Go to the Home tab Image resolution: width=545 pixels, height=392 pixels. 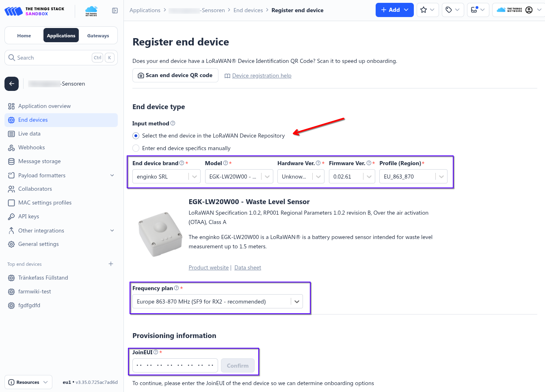[24, 36]
